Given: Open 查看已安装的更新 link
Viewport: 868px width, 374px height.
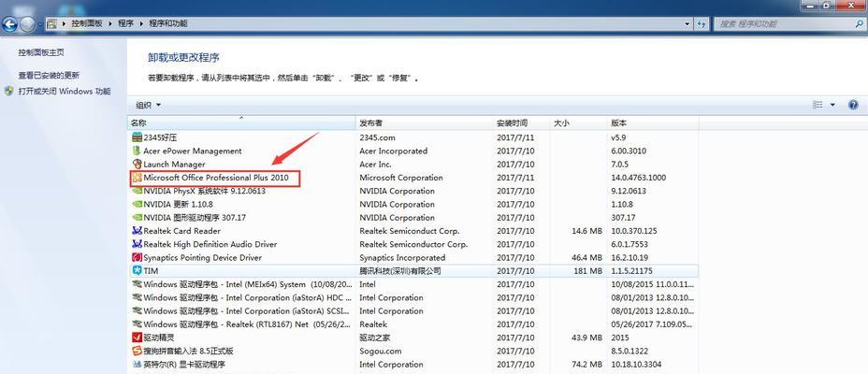Looking at the screenshot, I should coord(49,75).
